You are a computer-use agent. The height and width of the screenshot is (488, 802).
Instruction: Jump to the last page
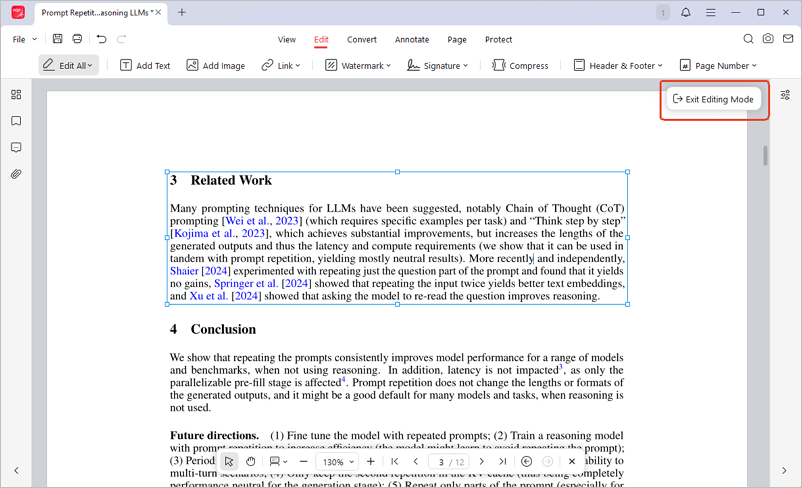[x=503, y=461]
